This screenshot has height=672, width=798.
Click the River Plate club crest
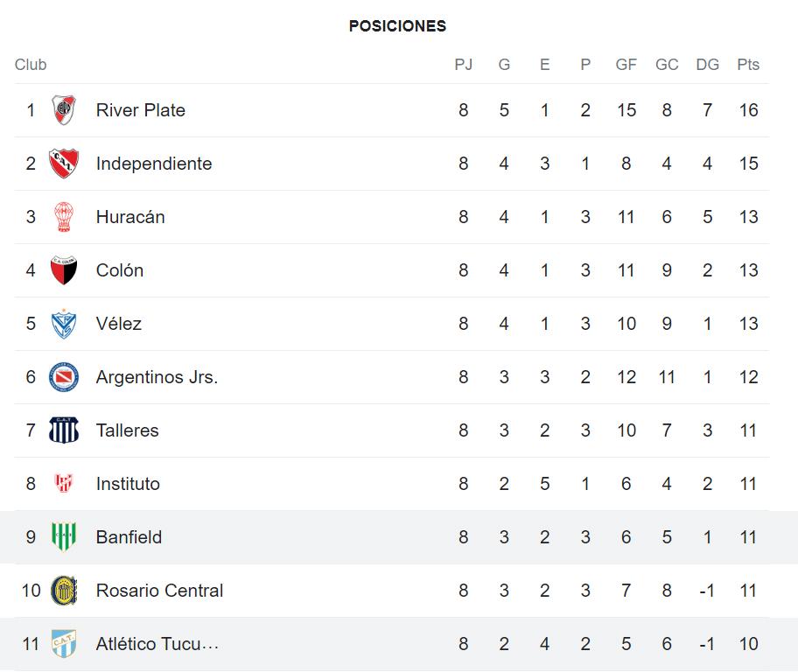(64, 110)
